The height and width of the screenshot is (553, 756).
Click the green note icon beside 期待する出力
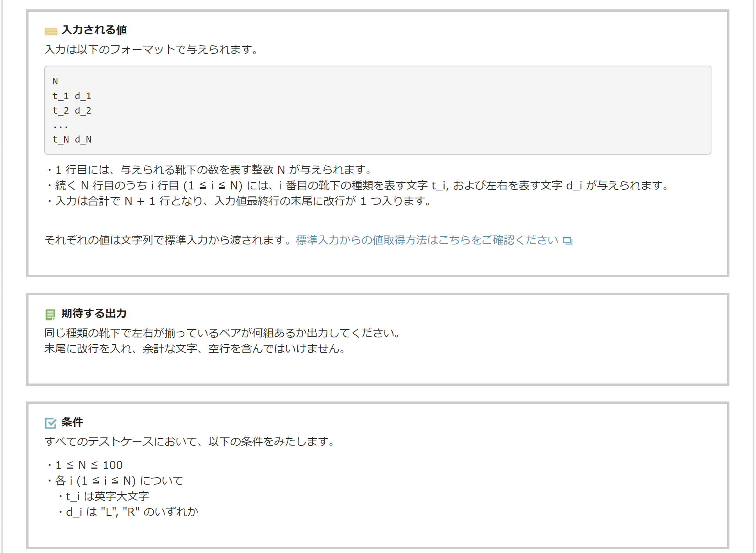[x=50, y=314]
